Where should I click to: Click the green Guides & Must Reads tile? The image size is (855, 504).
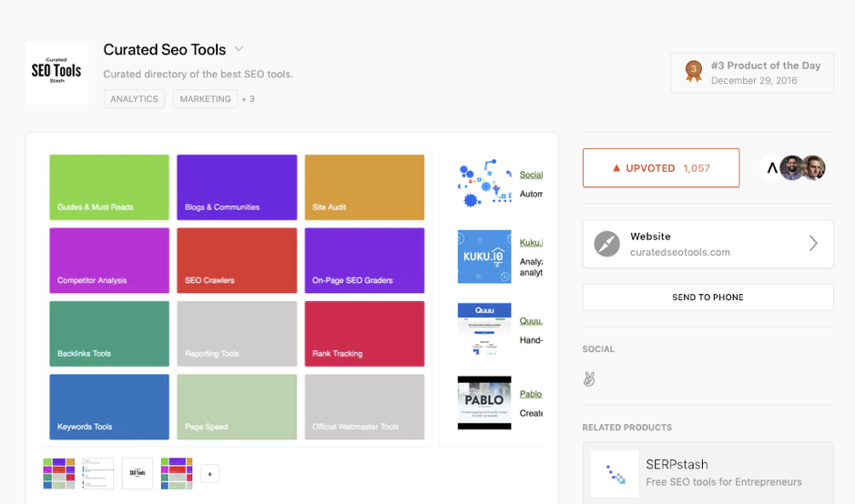(x=109, y=187)
